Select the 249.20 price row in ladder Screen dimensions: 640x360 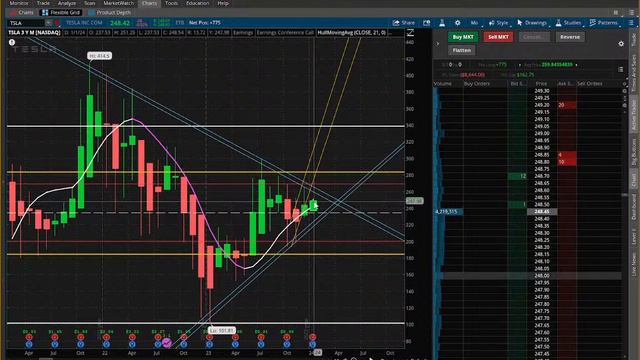coord(542,105)
